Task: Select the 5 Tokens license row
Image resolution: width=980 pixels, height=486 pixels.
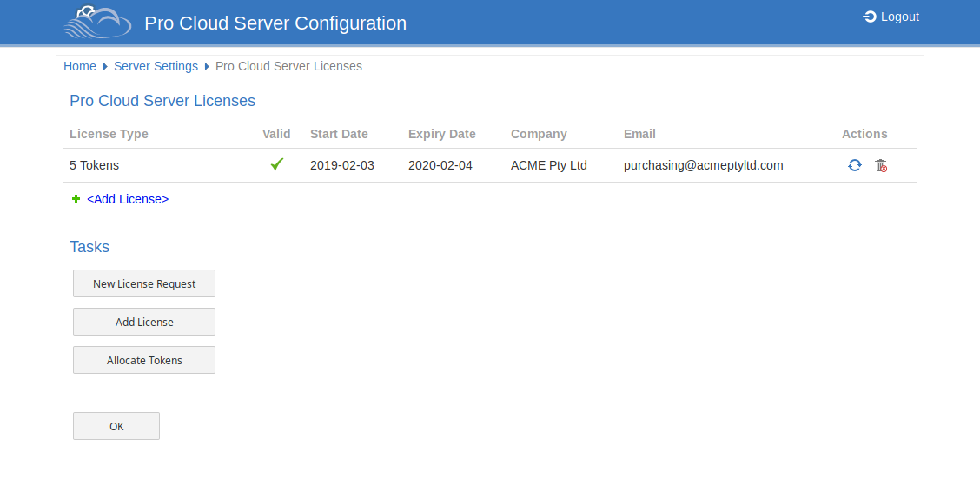Action: tap(95, 165)
